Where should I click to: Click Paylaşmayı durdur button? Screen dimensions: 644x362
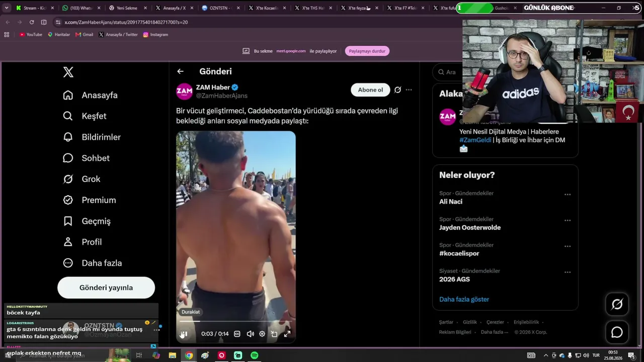[x=367, y=51]
